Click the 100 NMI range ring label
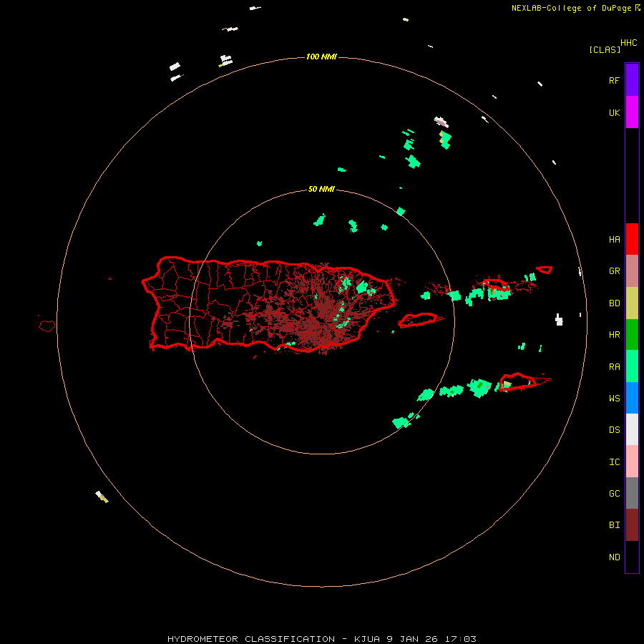The image size is (644, 644). coord(321,57)
